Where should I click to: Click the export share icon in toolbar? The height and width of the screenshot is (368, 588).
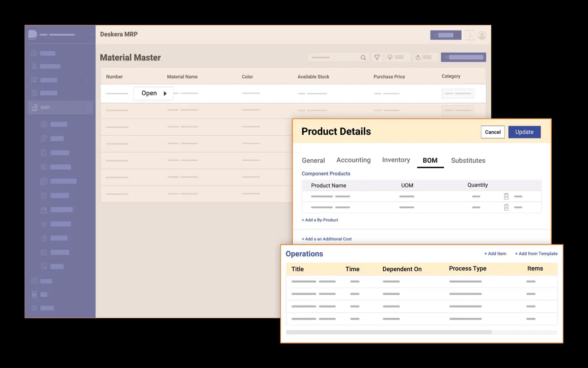(418, 58)
